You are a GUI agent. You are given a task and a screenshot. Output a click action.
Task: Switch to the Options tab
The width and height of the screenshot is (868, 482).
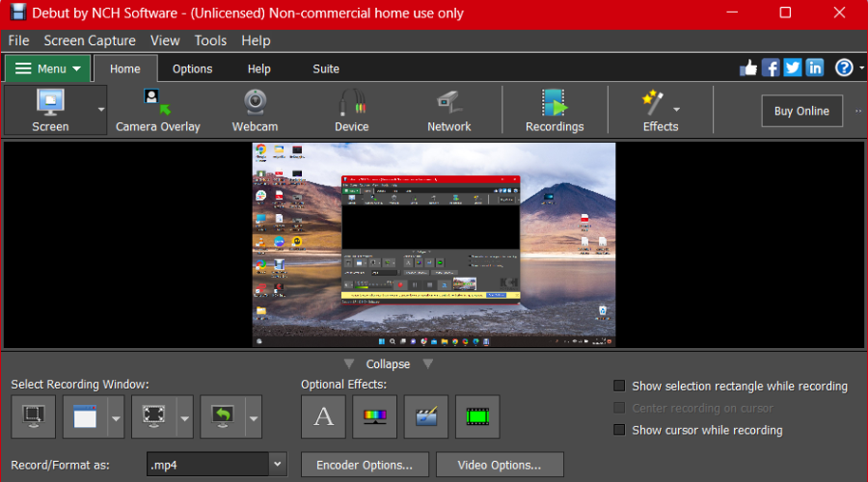(x=192, y=68)
